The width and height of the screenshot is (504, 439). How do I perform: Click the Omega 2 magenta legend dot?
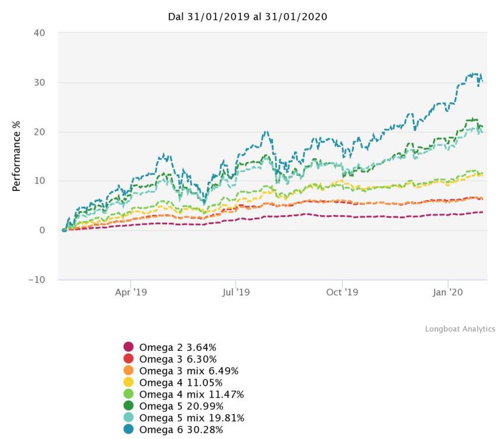128,347
